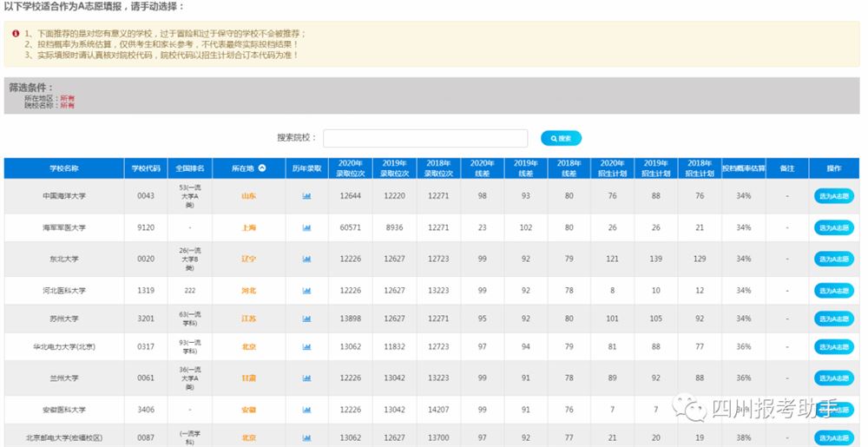Click the 投档概率估算 column header
Screen dimensions: 868x447
(x=744, y=168)
